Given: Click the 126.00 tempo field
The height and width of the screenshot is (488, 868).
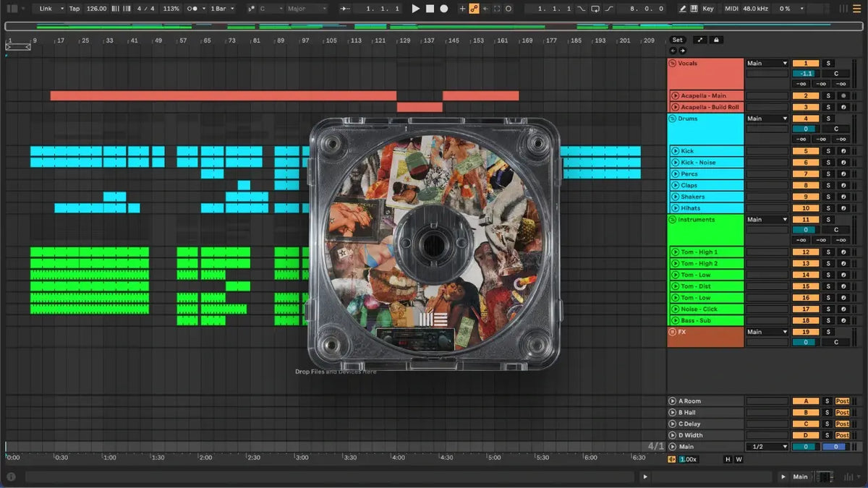Looking at the screenshot, I should [x=96, y=9].
